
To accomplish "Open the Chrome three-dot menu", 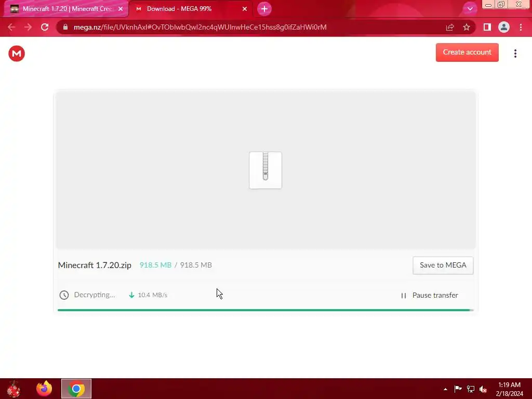I will click(521, 27).
